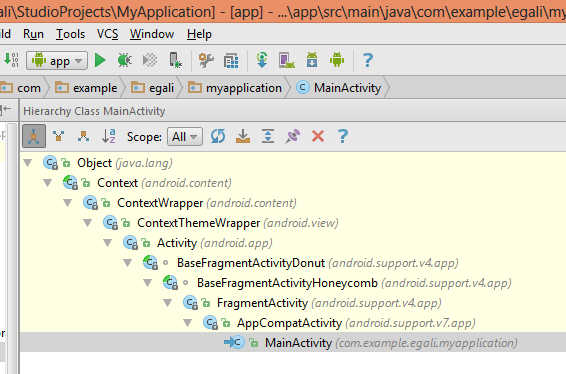Toggle alphabetical sorting in hierarchy
The height and width of the screenshot is (374, 566).
(108, 136)
